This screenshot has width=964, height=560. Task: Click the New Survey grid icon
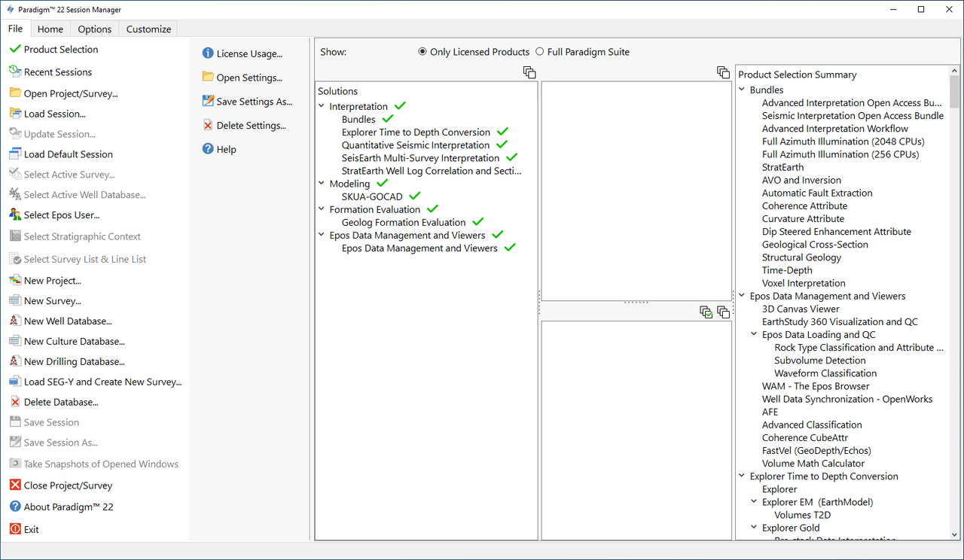pyautogui.click(x=15, y=300)
